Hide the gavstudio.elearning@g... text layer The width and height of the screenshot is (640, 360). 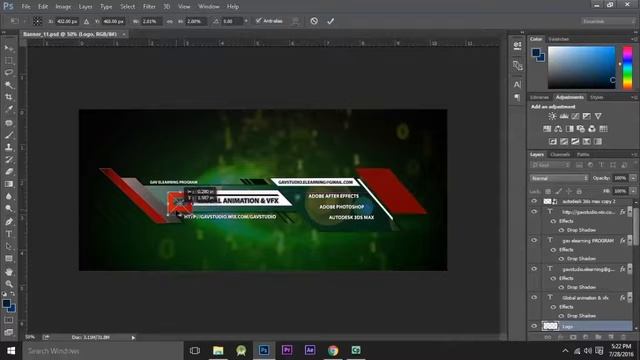(534, 269)
